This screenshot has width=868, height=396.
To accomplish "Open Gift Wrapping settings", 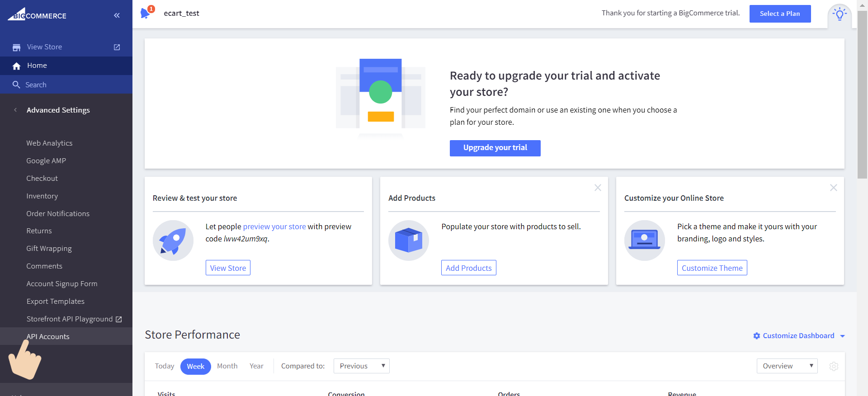I will [49, 248].
